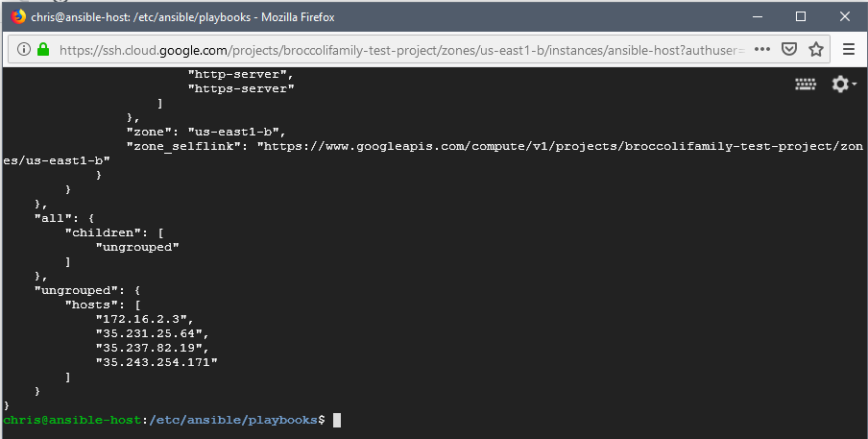Screen dimensions: 868x439
Task: Maximize the Firefox window
Action: [x=801, y=16]
